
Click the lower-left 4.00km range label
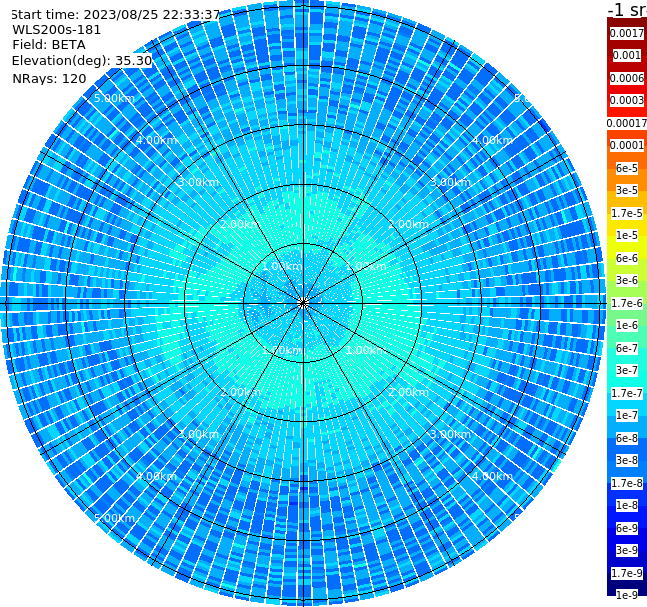click(156, 476)
